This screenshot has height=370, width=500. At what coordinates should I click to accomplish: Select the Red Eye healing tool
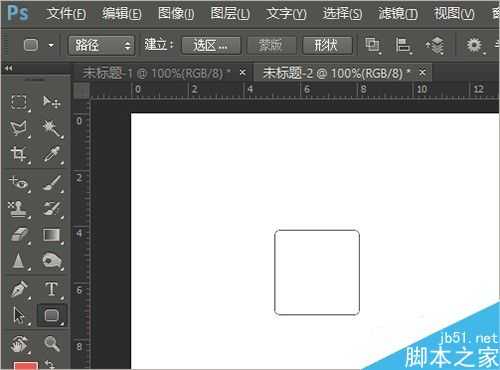click(x=19, y=183)
